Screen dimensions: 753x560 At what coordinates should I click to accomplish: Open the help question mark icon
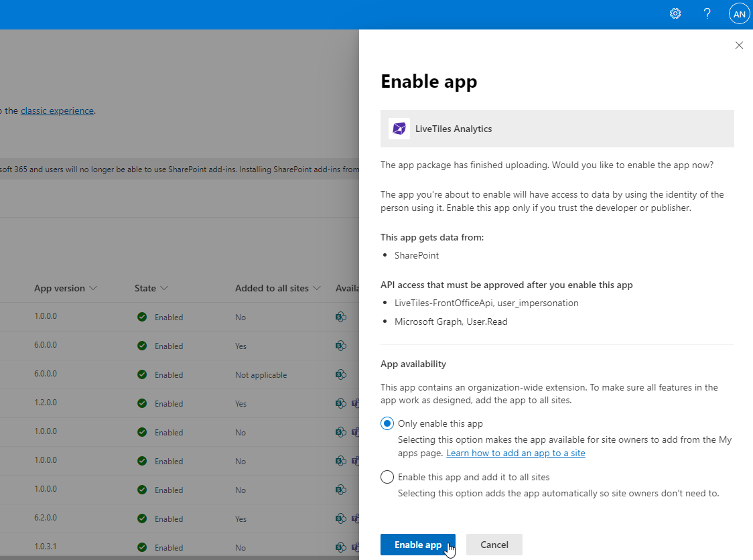pos(707,13)
